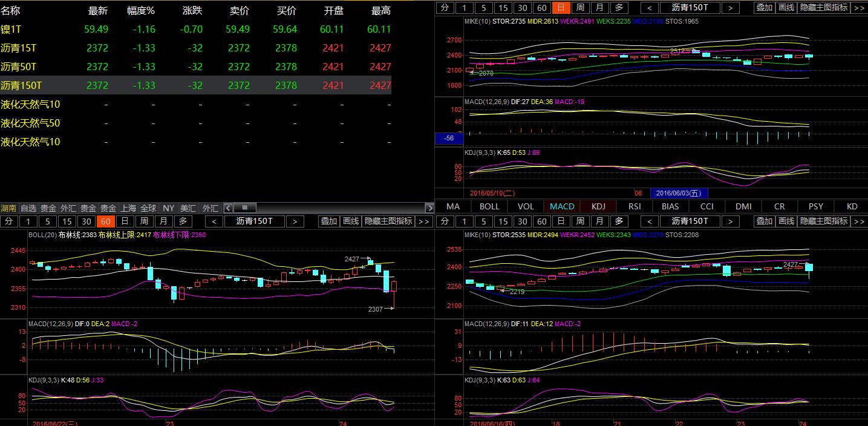This screenshot has width=868, height=426.
Task: Toggle 隐藏主图指标 in the top-right chart toolbar
Action: (823, 8)
